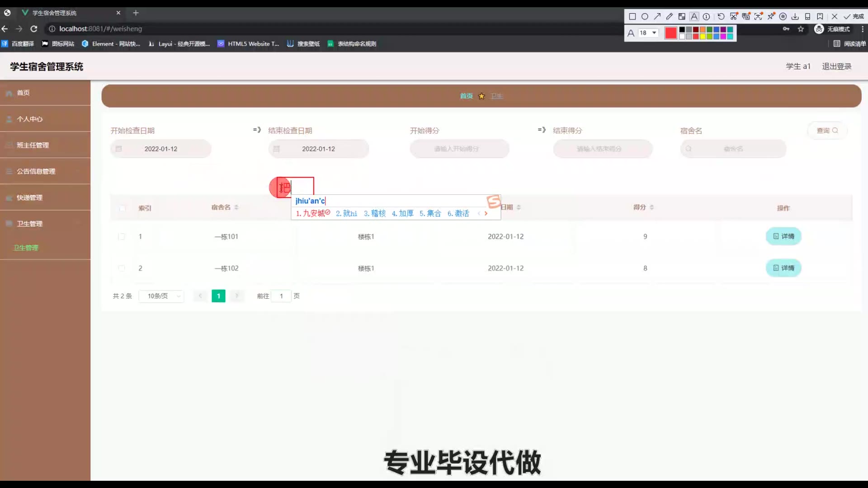View 详情 for 一栋101
This screenshot has height=488, width=868.
[x=783, y=236]
